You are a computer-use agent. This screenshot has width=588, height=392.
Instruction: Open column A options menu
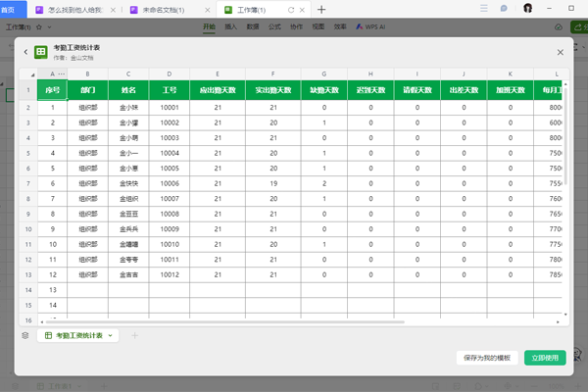click(x=63, y=74)
